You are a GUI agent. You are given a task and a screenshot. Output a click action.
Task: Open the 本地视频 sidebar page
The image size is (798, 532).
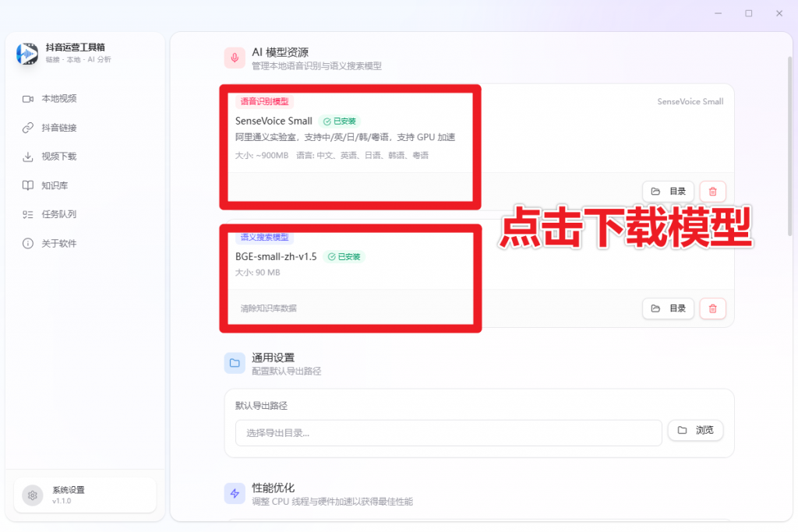tap(58, 99)
